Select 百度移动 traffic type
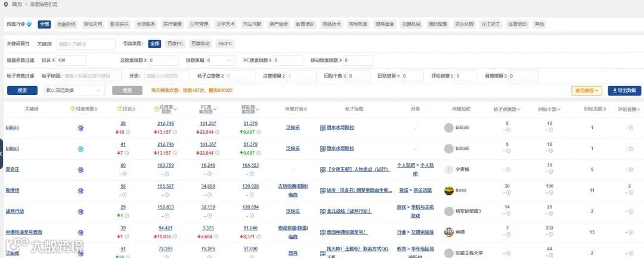Image resolution: width=644 pixels, height=258 pixels. tap(200, 44)
